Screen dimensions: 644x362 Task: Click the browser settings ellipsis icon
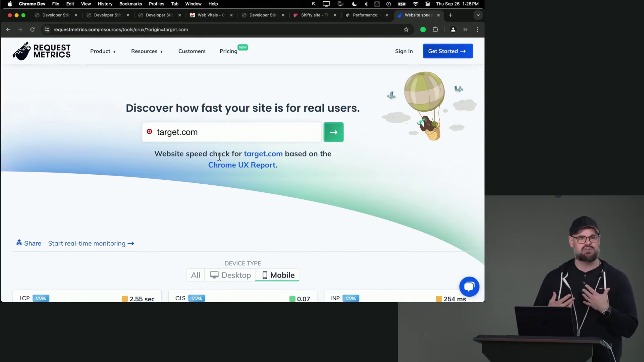(x=477, y=29)
